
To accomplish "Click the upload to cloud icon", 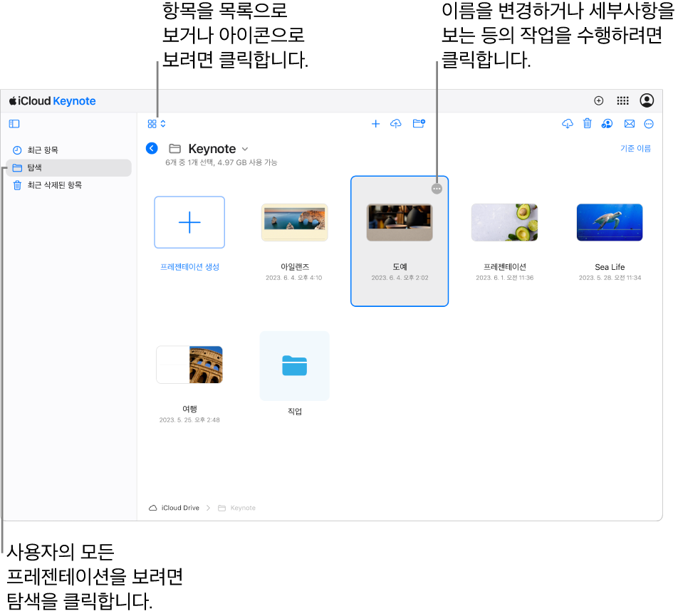I will click(396, 124).
